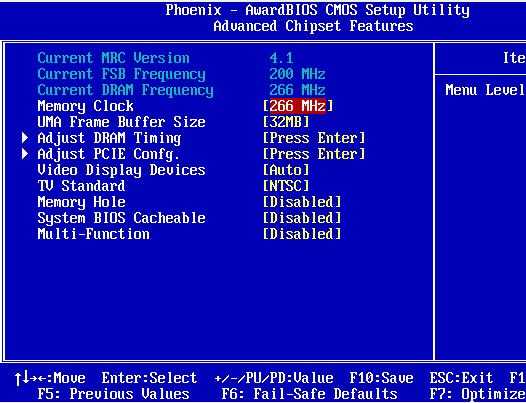Click the Enter:Select footer hint
526x403 pixels.
[149, 378]
